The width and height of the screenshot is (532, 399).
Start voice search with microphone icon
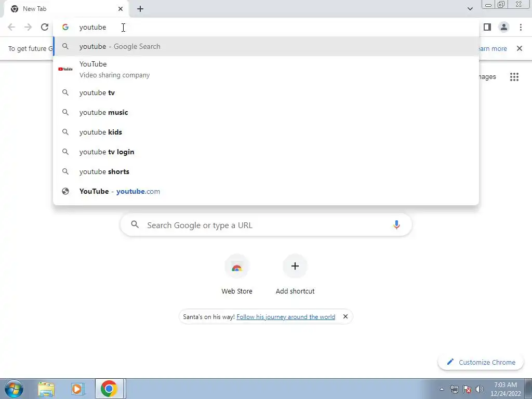coord(396,225)
